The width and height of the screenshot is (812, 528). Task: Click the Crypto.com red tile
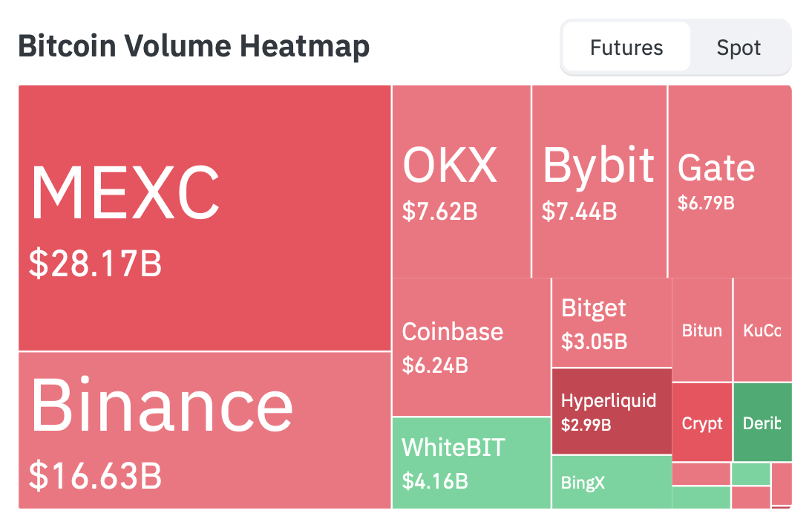coord(701,423)
